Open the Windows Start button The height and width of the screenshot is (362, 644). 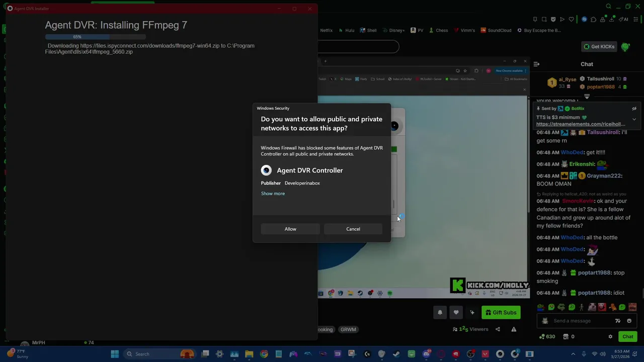(115, 354)
